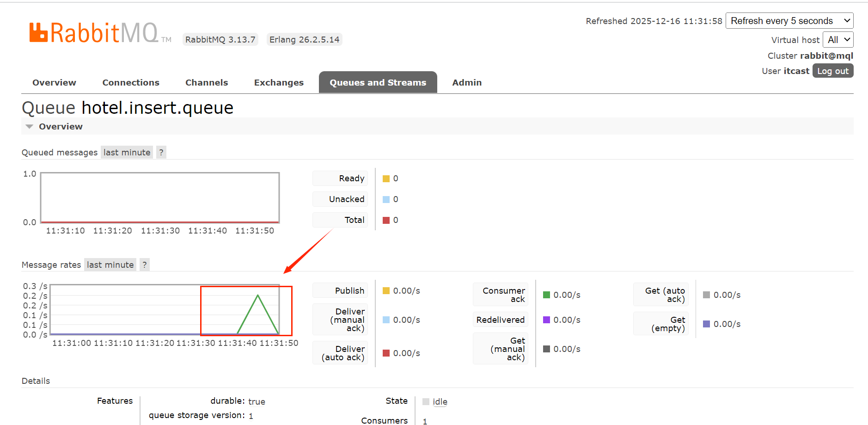The height and width of the screenshot is (425, 868).
Task: Go to the Exchanges tab
Action: pyautogui.click(x=279, y=83)
